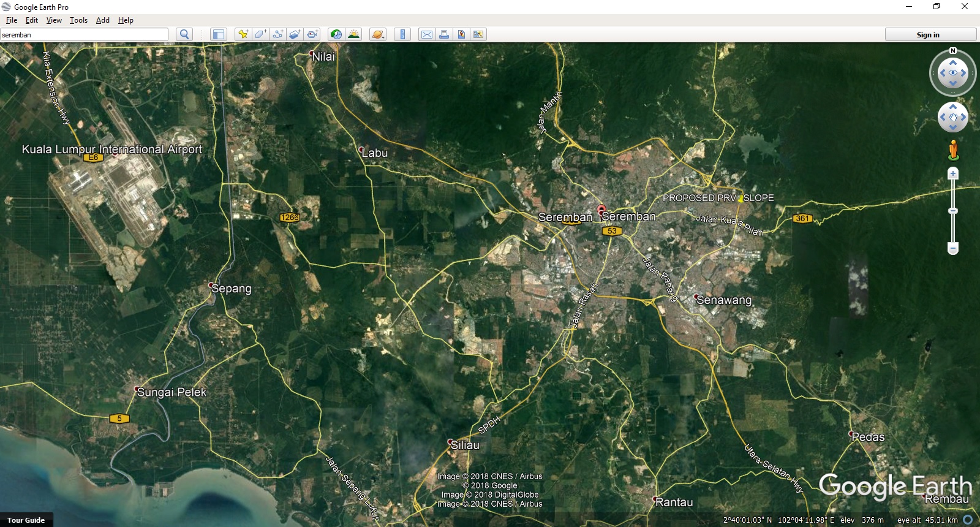Move down with the hand joystick arrow
Viewport: 980px width, 527px height.
coord(953,127)
